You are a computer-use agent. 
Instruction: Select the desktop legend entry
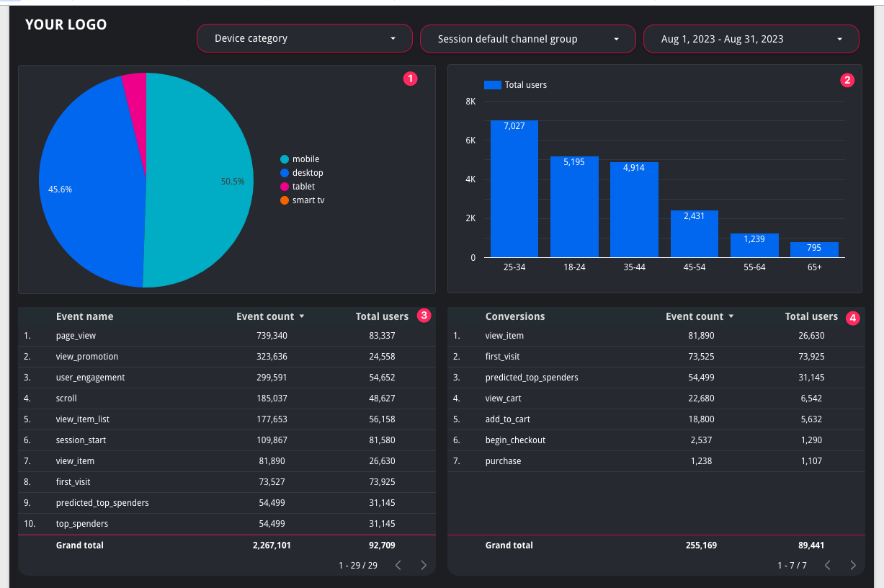302,173
